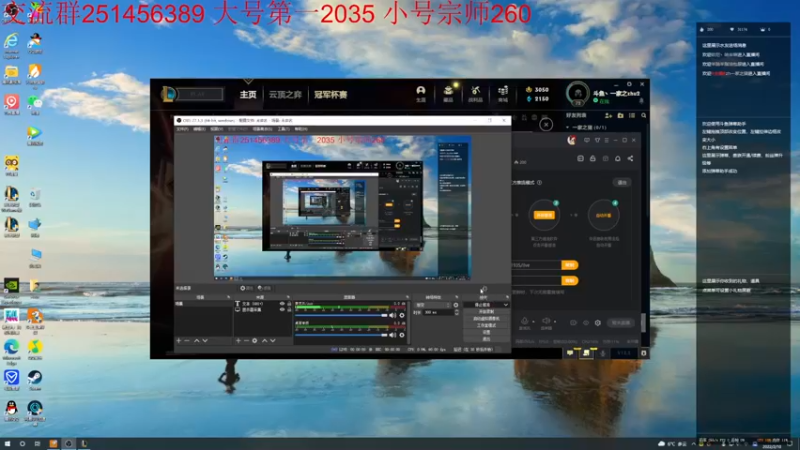Switch to 冠军杯赛 tab in League client
The height and width of the screenshot is (450, 800).
[331, 95]
